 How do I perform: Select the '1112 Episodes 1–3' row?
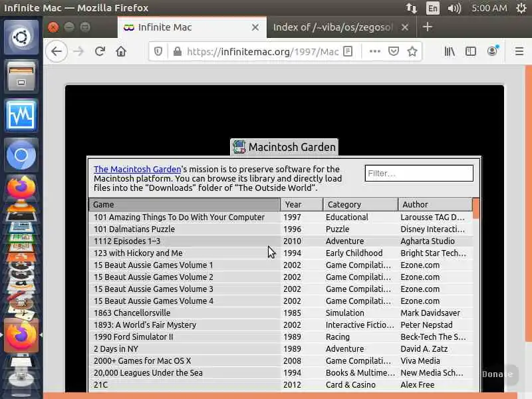280,241
